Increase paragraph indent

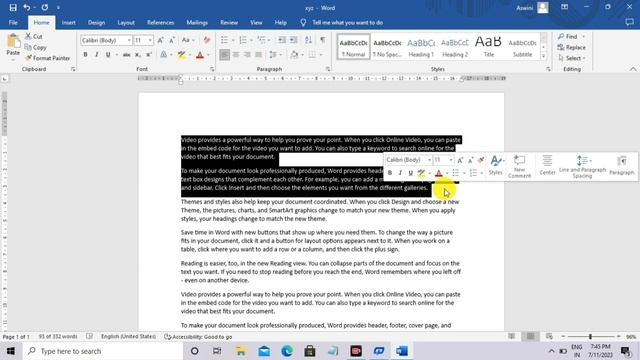pyautogui.click(x=293, y=40)
